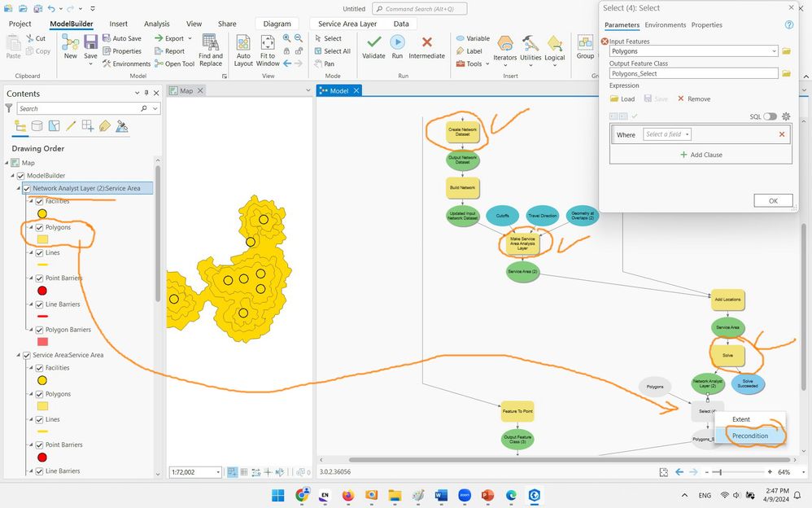Uncheck the ModelBuilder group layer
Image resolution: width=812 pixels, height=508 pixels.
point(20,176)
